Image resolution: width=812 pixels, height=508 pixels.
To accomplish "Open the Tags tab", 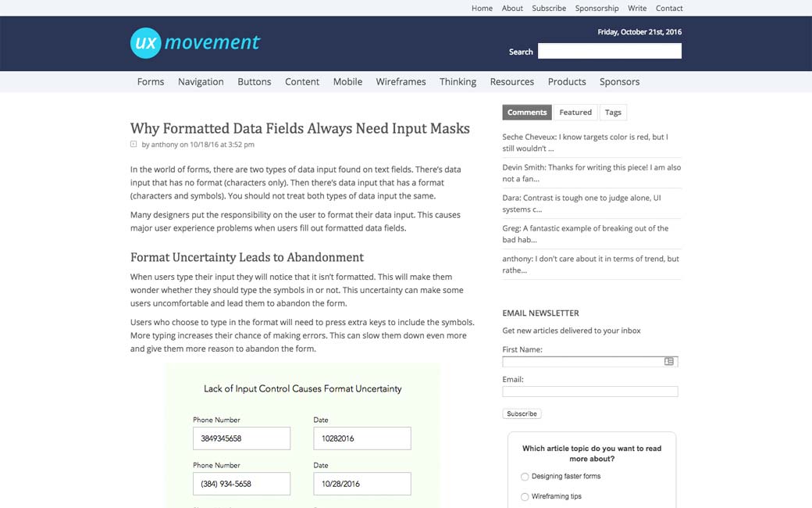I will click(x=613, y=113).
